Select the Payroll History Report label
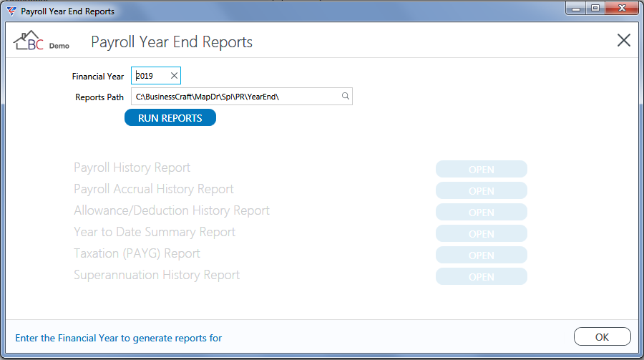Viewport: 644px width, 360px height. click(132, 167)
